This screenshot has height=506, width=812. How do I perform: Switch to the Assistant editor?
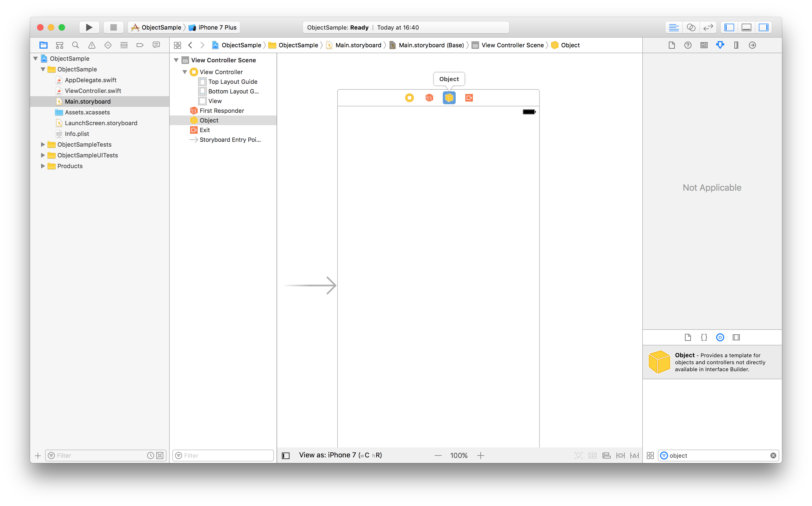pos(691,27)
